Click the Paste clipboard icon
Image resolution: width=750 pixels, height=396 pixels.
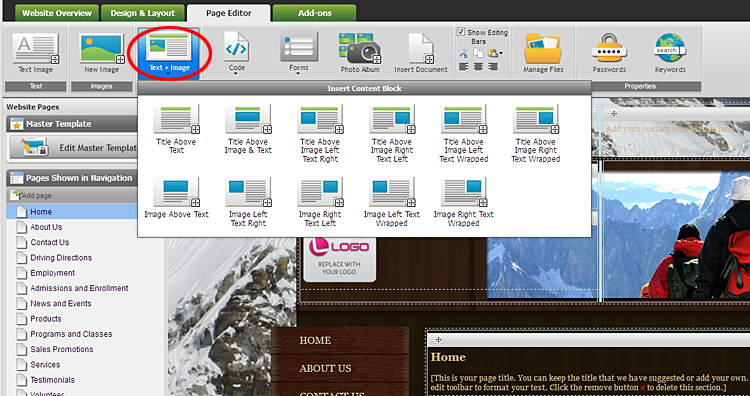tap(492, 53)
